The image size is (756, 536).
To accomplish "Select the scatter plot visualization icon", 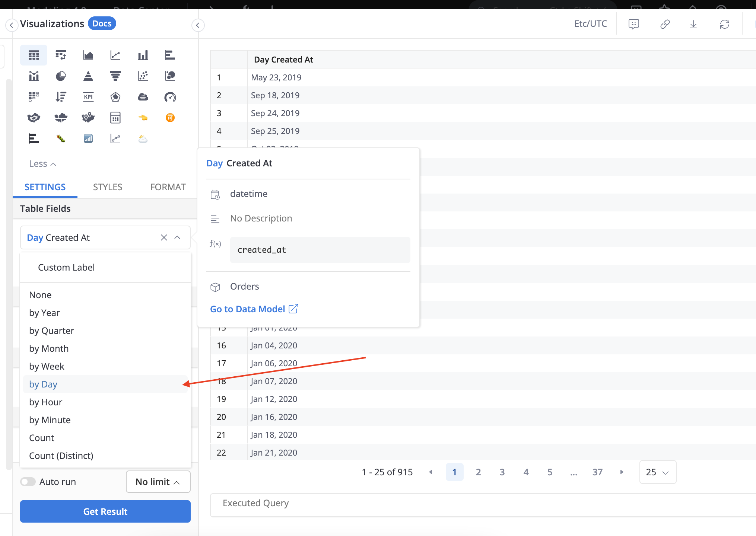I will click(x=143, y=76).
